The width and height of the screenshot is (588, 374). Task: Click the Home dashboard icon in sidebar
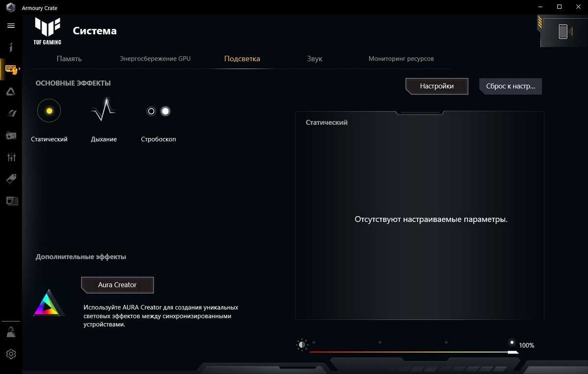tap(11, 47)
